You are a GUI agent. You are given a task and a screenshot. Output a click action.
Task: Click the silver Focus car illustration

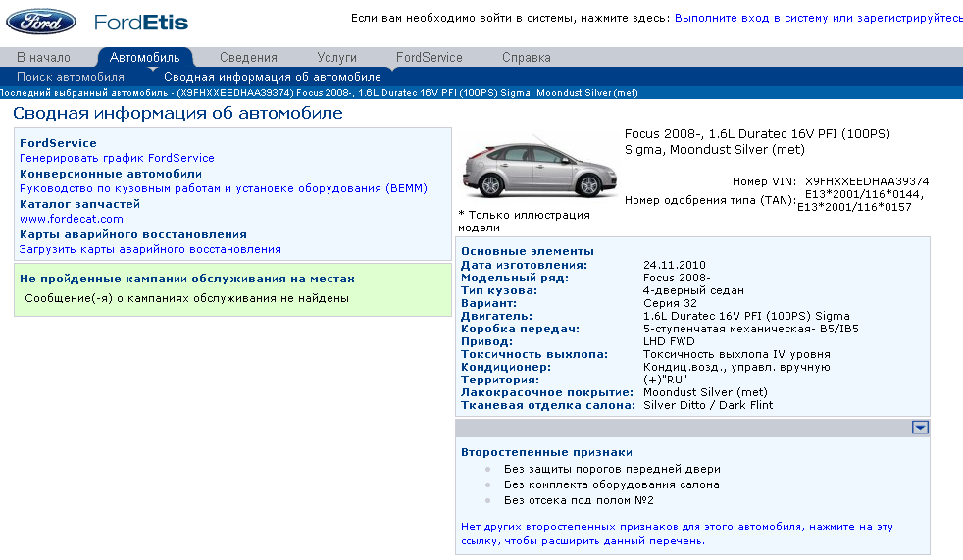click(538, 167)
